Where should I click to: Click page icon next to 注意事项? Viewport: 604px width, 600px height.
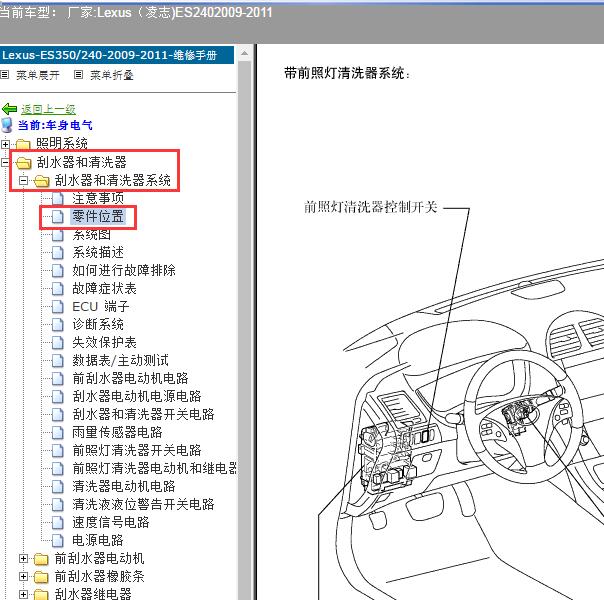click(x=57, y=198)
